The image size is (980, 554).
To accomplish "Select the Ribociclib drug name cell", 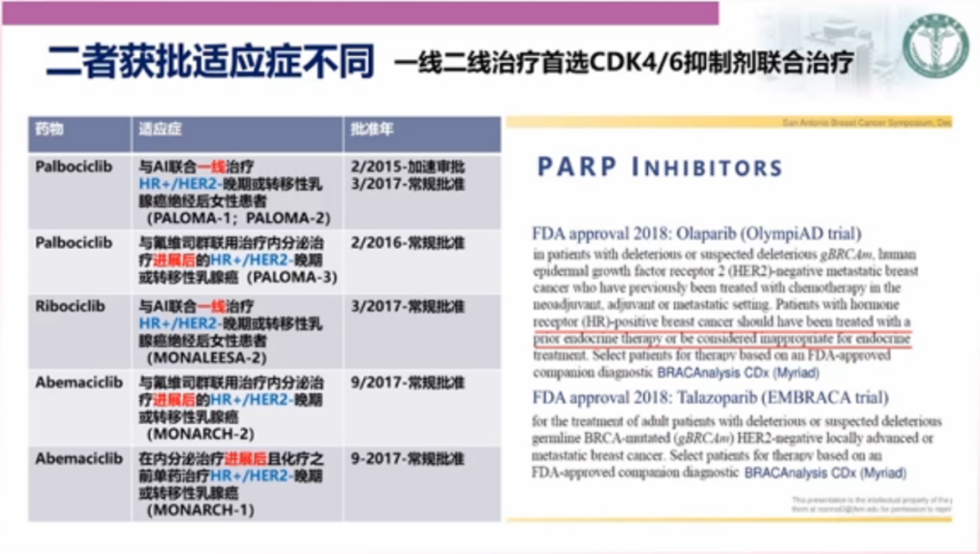I will [x=70, y=307].
